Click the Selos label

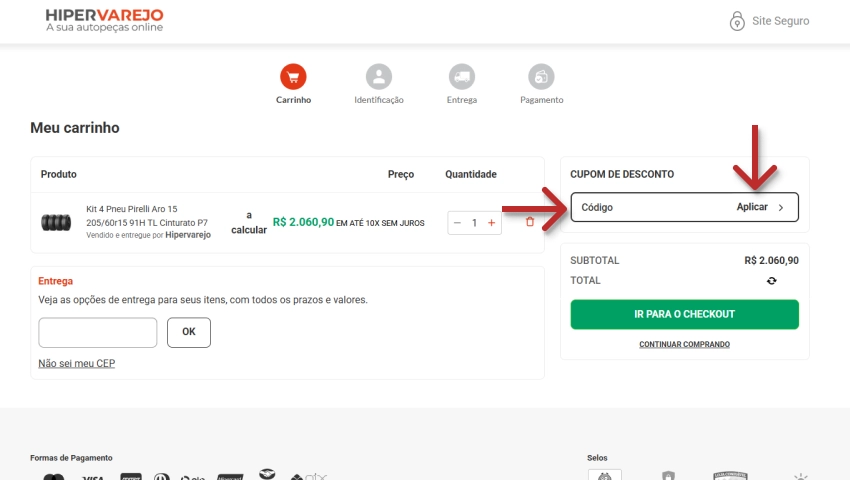tap(597, 458)
